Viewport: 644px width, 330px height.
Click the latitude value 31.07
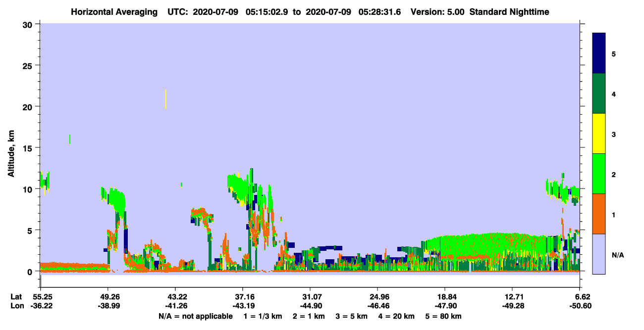(x=310, y=297)
